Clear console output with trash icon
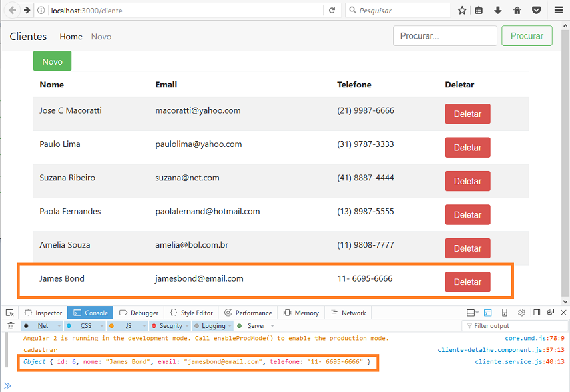The image size is (570, 392). pyautogui.click(x=11, y=326)
